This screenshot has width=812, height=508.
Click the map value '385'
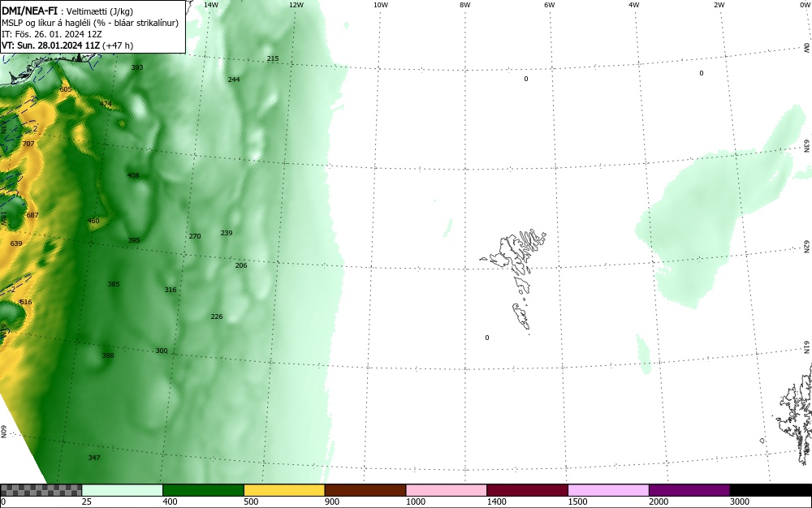coord(114,284)
